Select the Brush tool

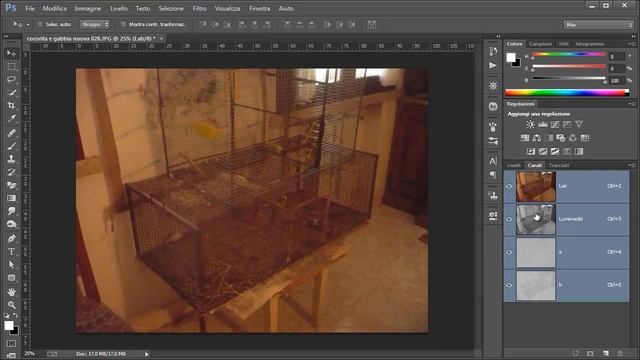click(x=11, y=146)
